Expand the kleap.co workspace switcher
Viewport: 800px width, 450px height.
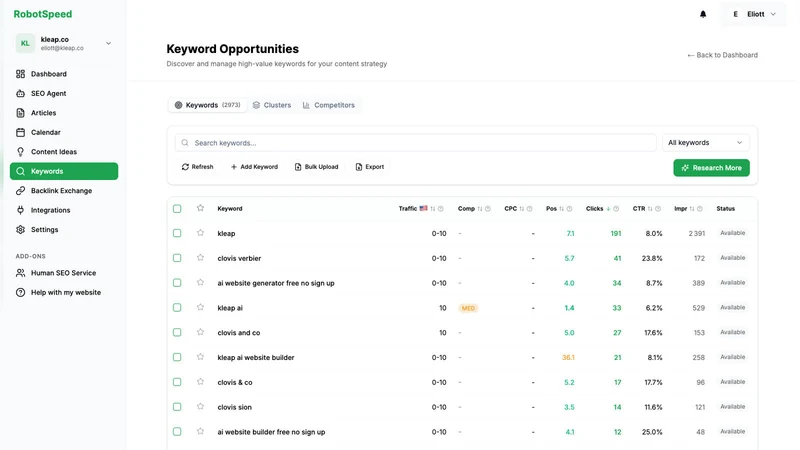(x=64, y=43)
